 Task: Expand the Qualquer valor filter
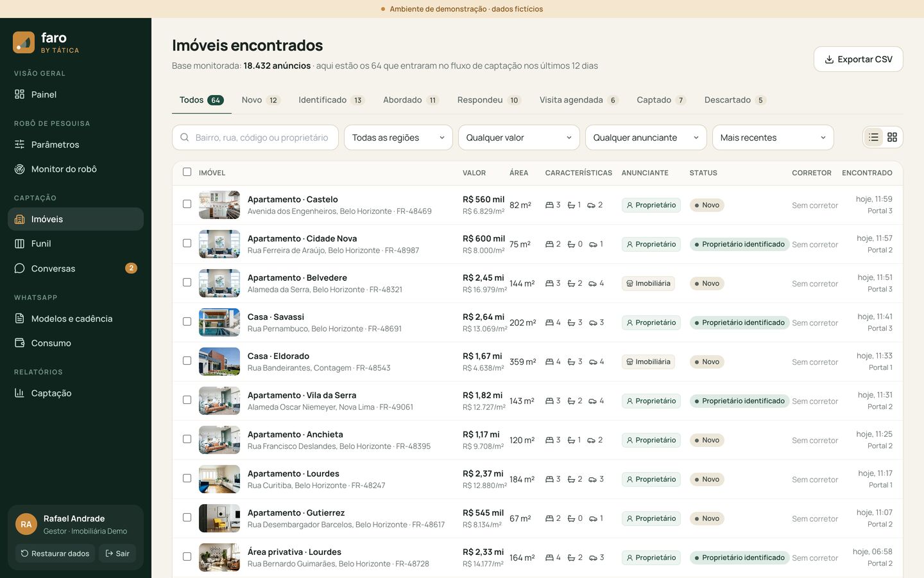tap(519, 137)
